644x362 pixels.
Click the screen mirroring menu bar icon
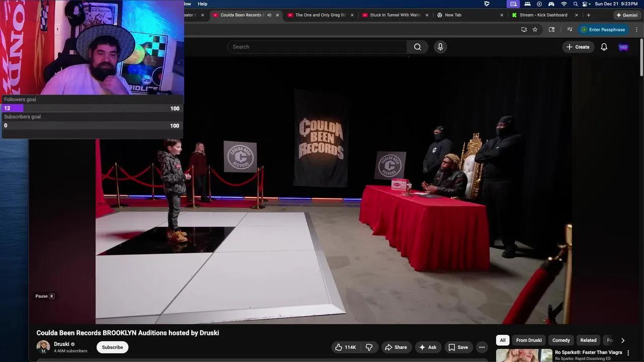(513, 4)
